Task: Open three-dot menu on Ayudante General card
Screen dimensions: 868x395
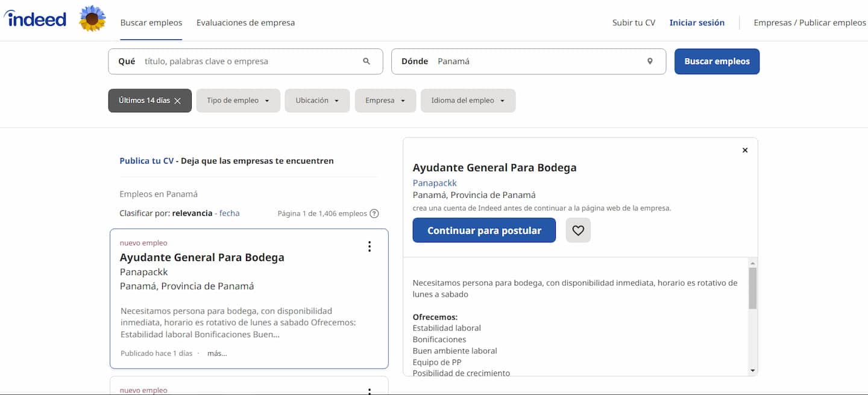Action: click(x=370, y=246)
